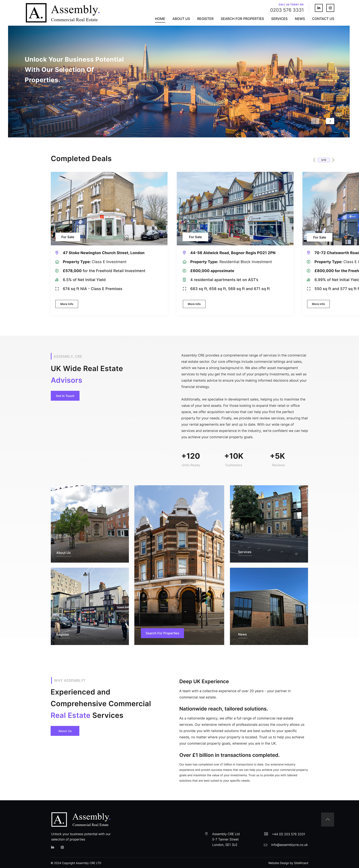Click building icon beside 4 residential apartments
This screenshot has width=359, height=868.
tap(184, 280)
